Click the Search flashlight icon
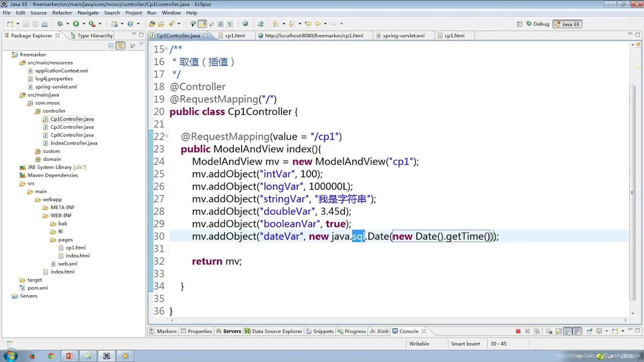This screenshot has width=644, height=362. pos(171,24)
